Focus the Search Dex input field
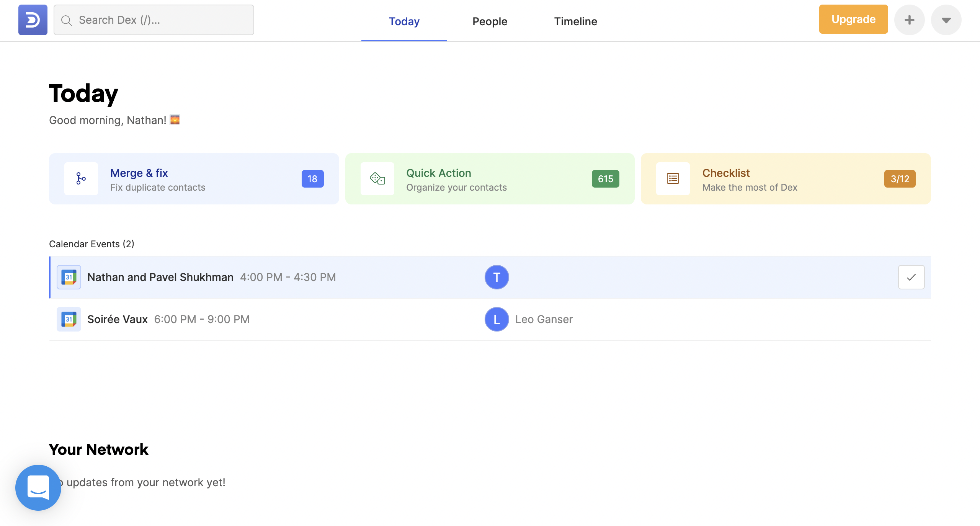The width and height of the screenshot is (980, 526). 154,20
